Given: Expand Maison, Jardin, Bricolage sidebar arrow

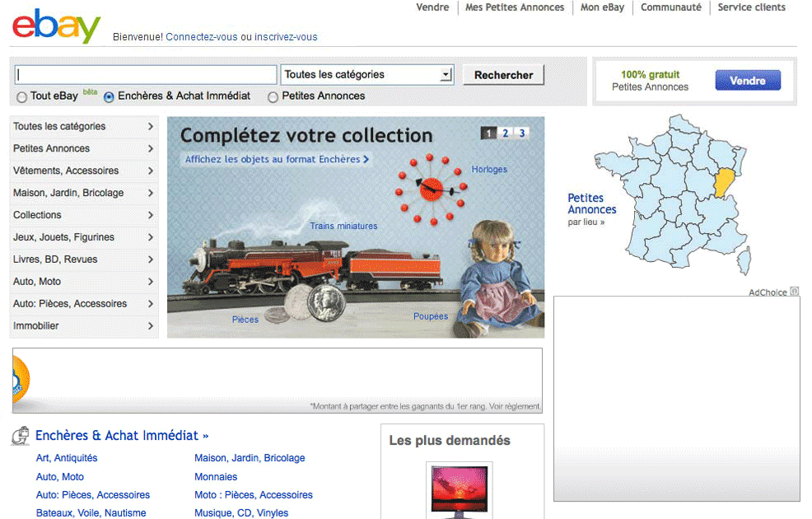Looking at the screenshot, I should point(151,193).
